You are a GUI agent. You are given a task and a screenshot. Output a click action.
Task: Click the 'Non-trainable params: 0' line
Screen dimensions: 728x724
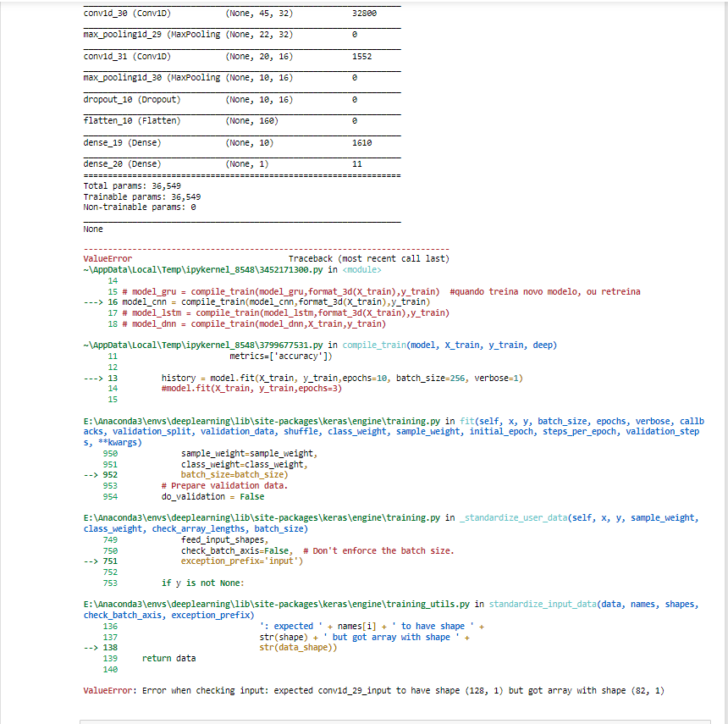(x=140, y=207)
